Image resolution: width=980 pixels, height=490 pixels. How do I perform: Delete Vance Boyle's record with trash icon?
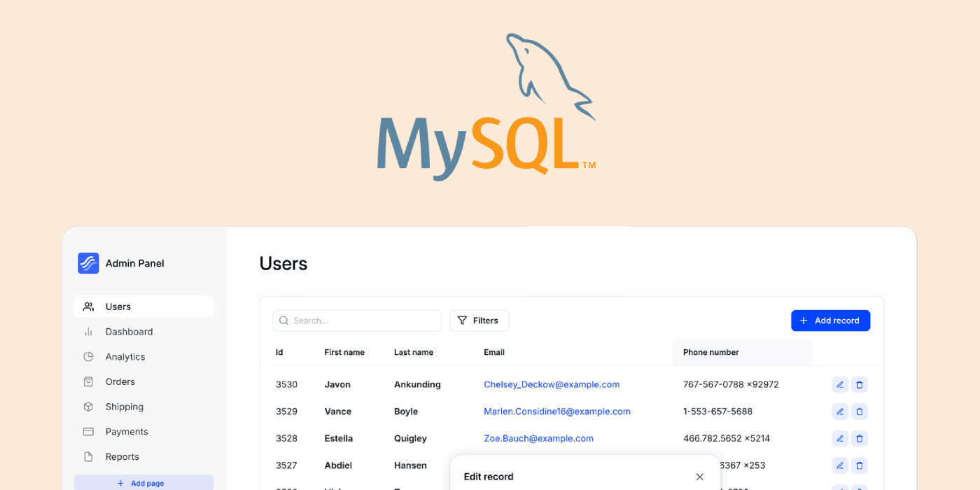pos(860,412)
